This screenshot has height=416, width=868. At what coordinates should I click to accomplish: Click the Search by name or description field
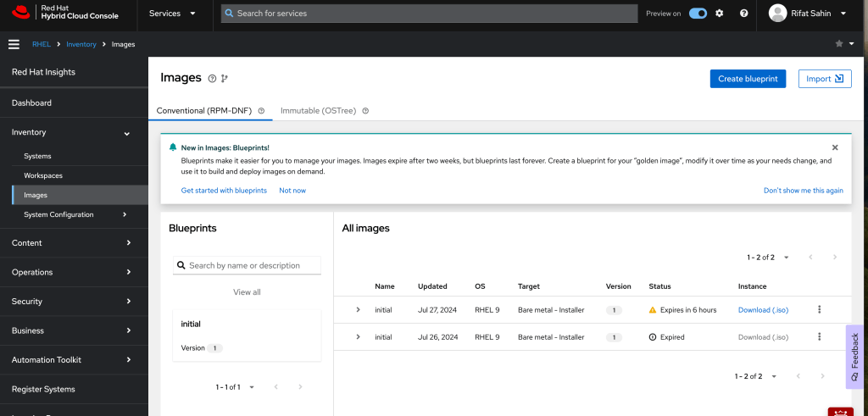click(247, 265)
